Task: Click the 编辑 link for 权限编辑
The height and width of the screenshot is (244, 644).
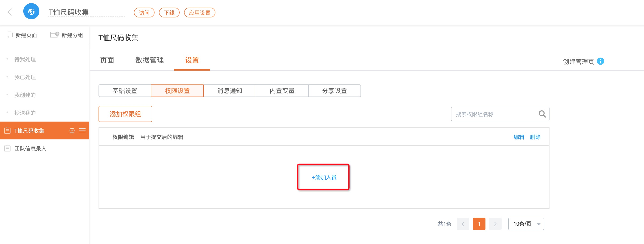Action: tap(519, 137)
